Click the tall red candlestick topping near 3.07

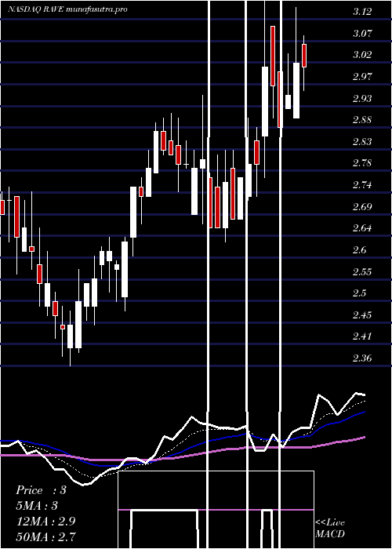point(273,56)
